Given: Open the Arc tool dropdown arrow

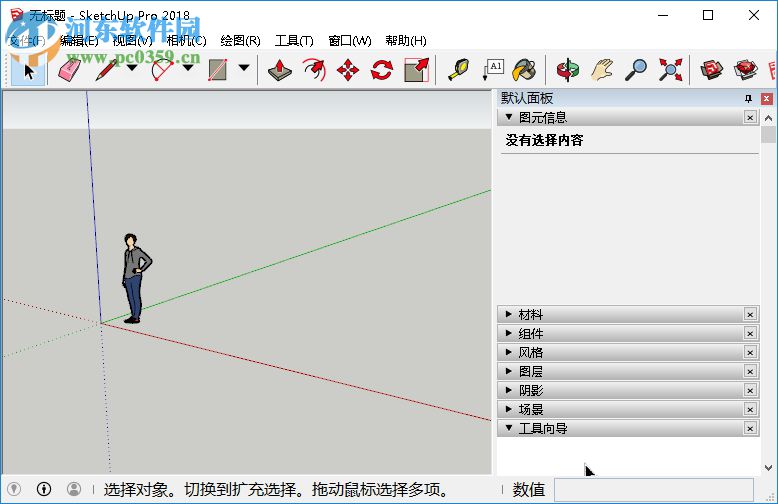Looking at the screenshot, I should [x=188, y=68].
